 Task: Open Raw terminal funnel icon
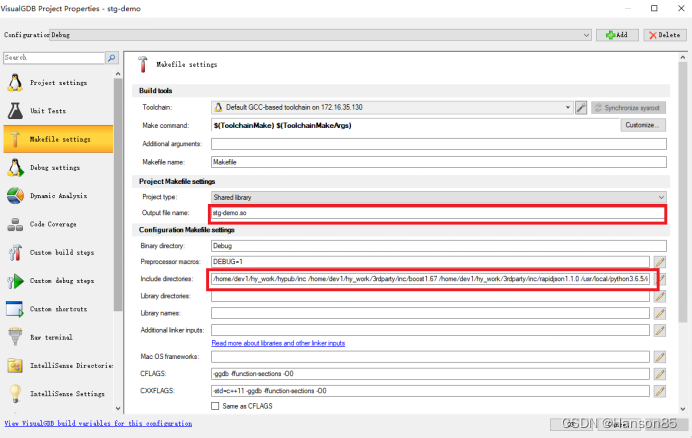pyautogui.click(x=15, y=337)
